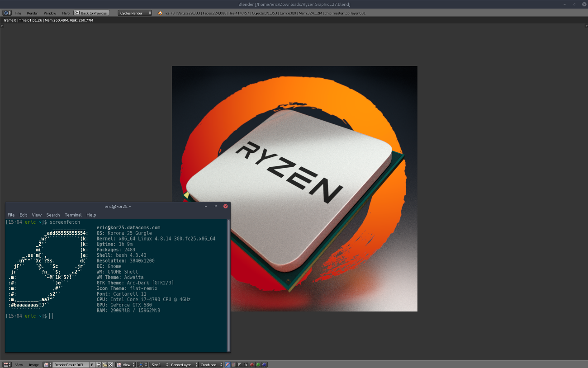Click the open image folder icon

point(104,365)
